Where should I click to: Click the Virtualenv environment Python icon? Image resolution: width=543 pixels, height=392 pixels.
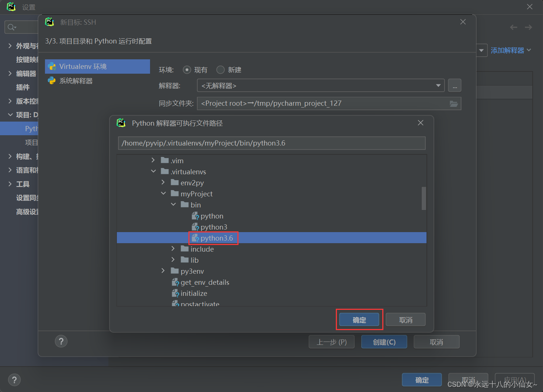click(52, 66)
